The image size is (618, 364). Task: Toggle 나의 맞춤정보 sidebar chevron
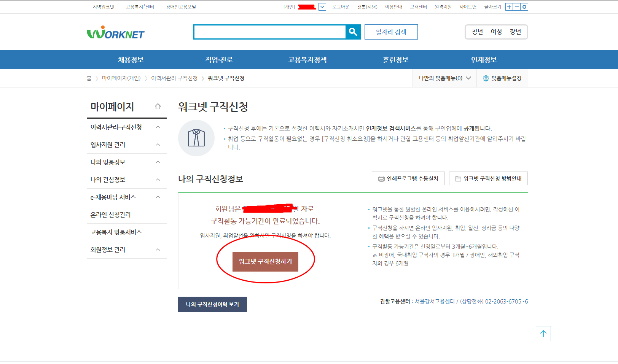coord(158,162)
